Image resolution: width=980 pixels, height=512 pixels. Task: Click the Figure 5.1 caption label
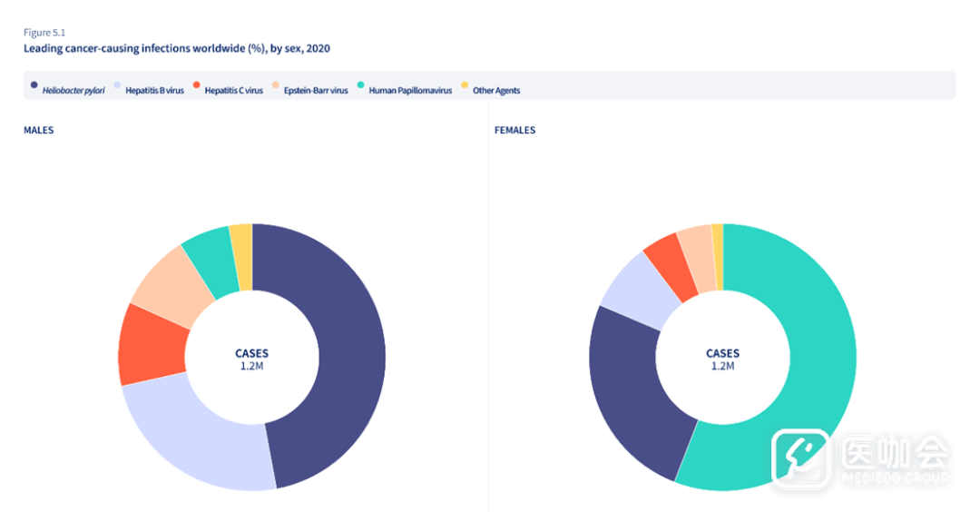pyautogui.click(x=44, y=33)
